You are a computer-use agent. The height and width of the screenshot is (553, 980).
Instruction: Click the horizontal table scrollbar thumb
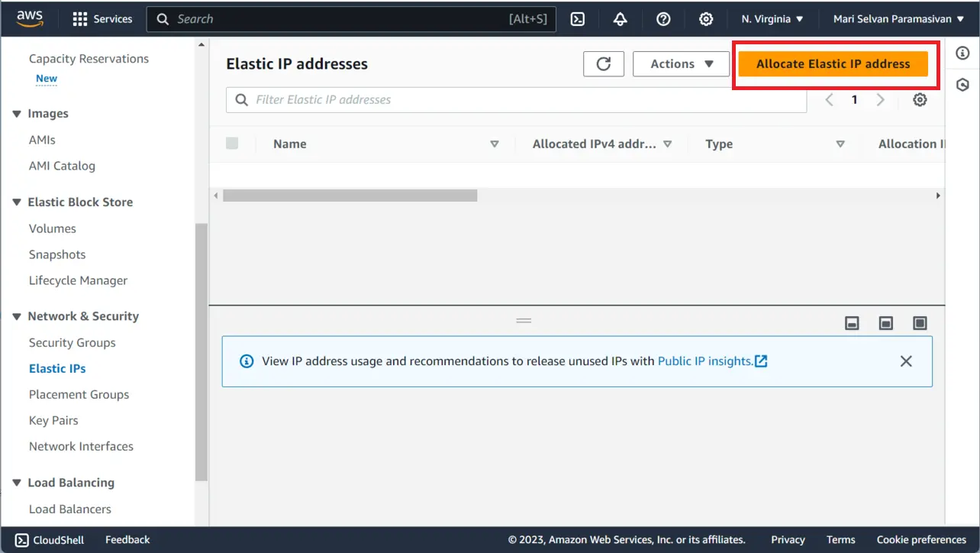tap(350, 196)
